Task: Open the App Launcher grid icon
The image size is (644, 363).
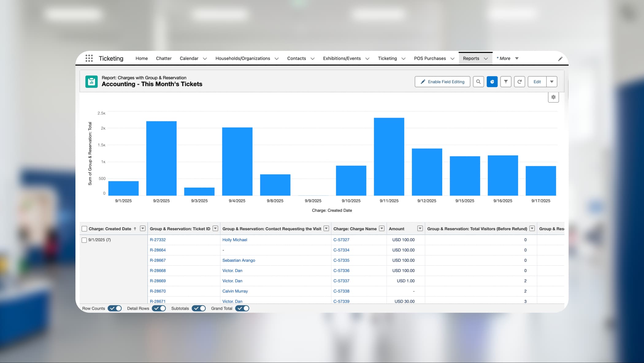Action: [x=89, y=58]
